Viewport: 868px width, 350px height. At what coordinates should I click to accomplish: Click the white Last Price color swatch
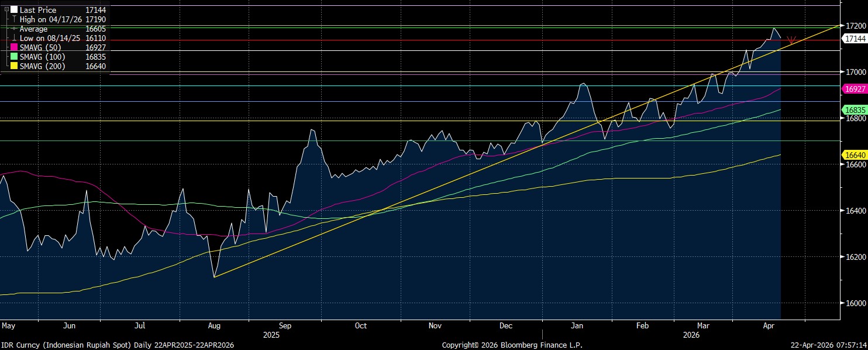click(x=14, y=10)
